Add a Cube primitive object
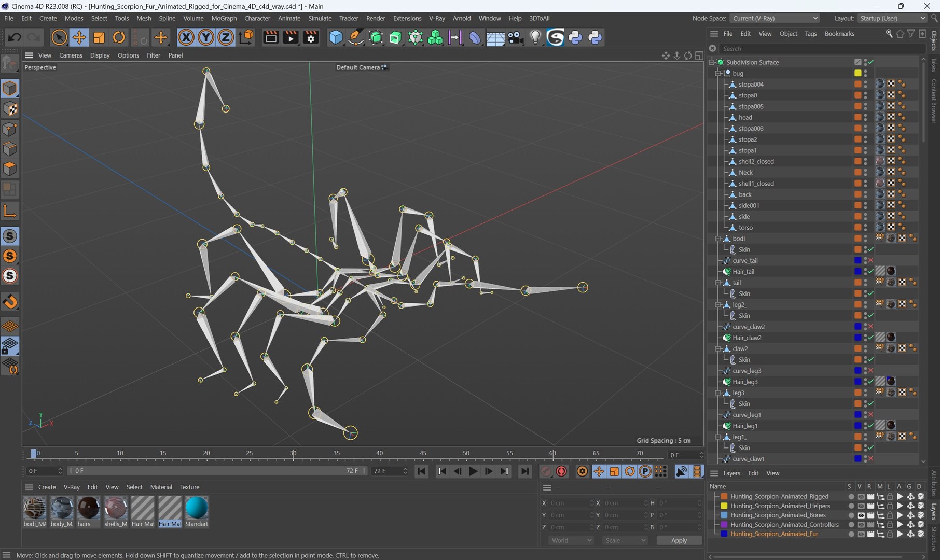This screenshot has width=940, height=560. (336, 37)
